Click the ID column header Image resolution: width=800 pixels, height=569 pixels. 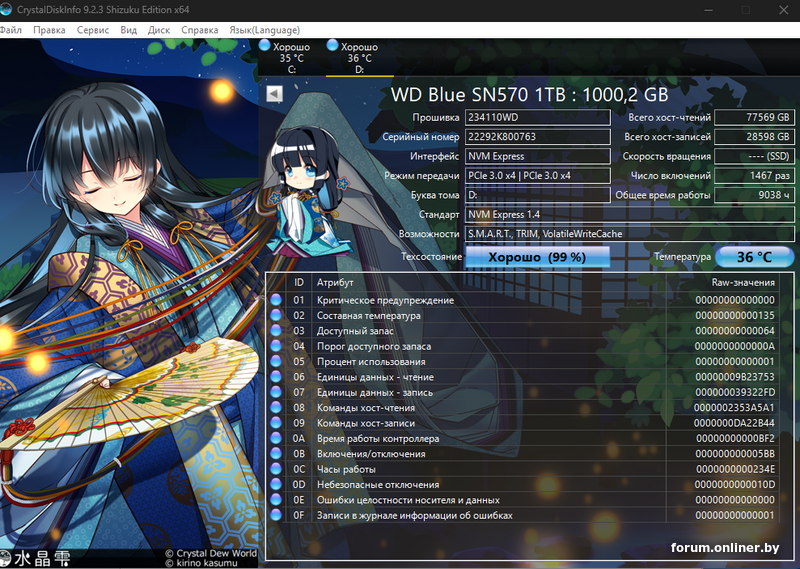tap(299, 282)
